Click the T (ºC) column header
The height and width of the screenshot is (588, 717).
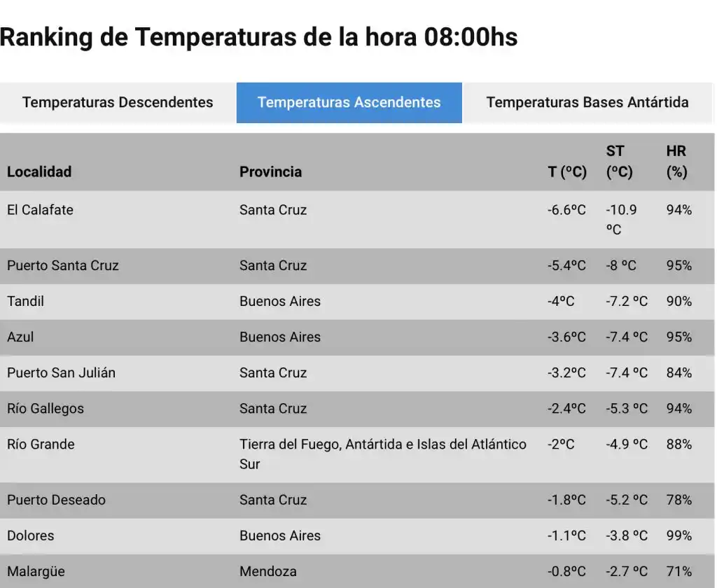(x=567, y=171)
